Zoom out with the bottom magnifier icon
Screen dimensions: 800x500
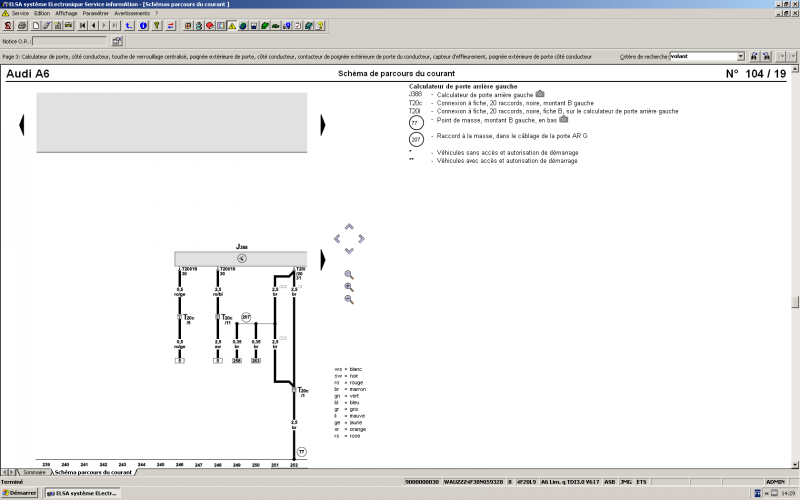pos(349,299)
